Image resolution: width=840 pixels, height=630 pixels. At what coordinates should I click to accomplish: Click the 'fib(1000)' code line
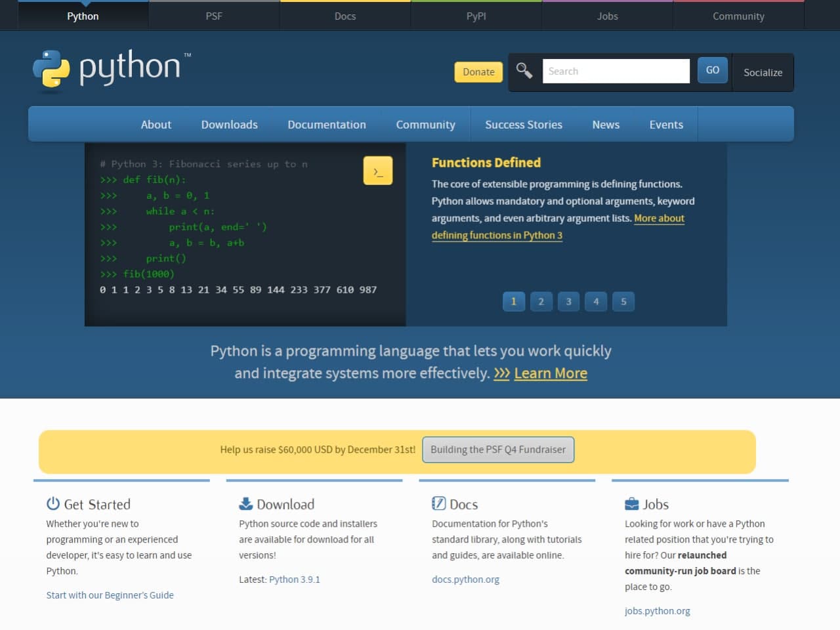click(x=137, y=274)
